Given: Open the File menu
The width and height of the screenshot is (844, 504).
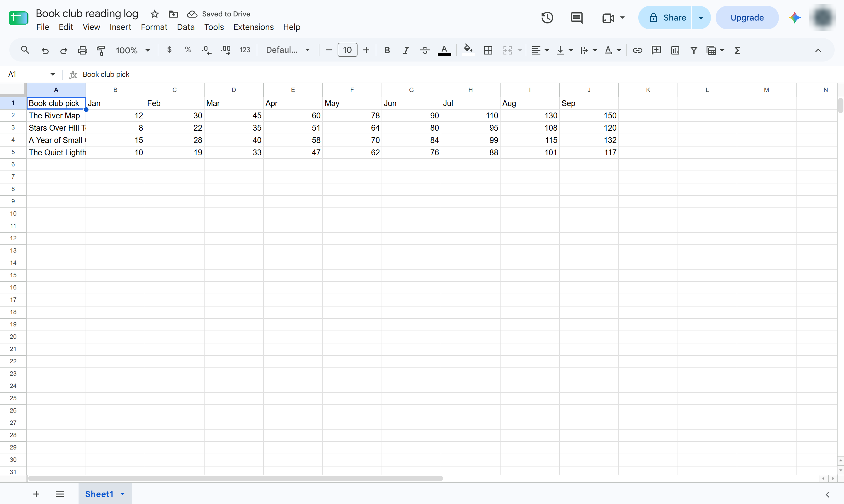Looking at the screenshot, I should [x=43, y=27].
